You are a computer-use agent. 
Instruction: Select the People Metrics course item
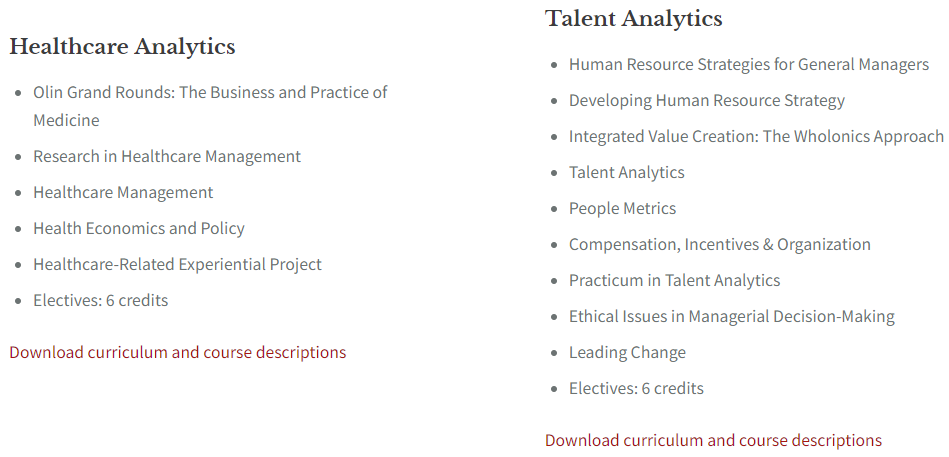point(622,208)
